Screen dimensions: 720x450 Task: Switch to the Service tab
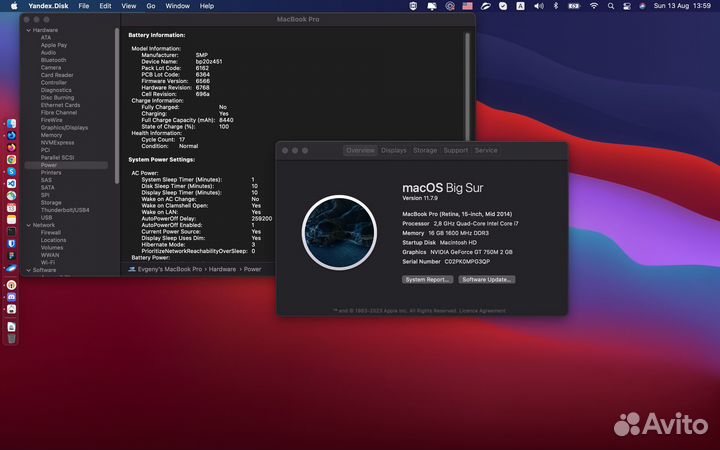[486, 151]
